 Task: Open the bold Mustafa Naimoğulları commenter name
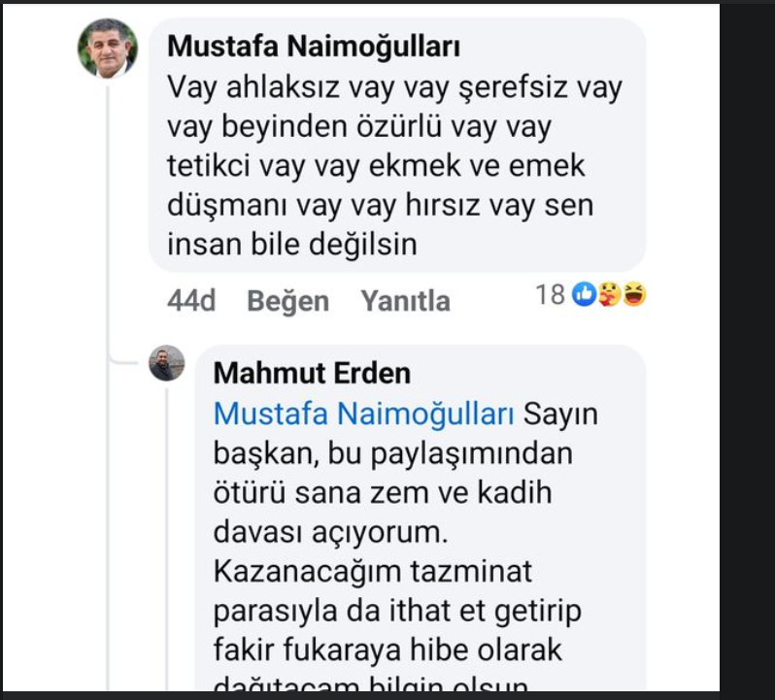[x=314, y=47]
